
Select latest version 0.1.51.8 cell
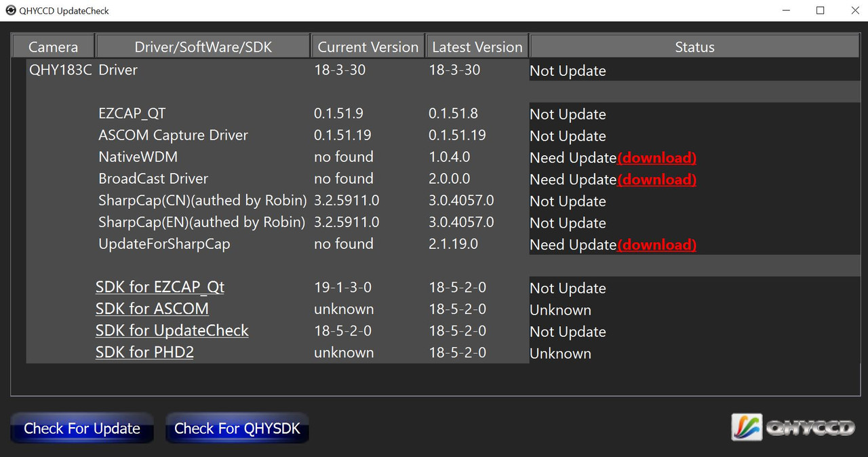pyautogui.click(x=453, y=113)
